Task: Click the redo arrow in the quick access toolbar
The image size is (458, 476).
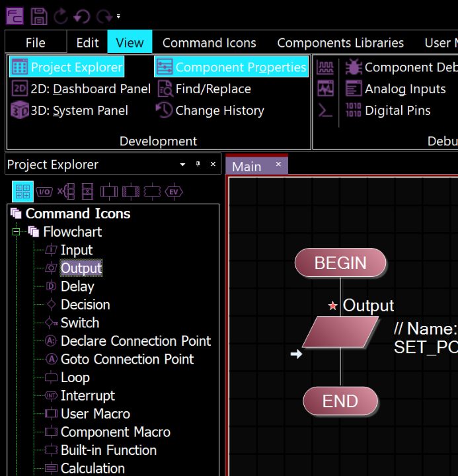Action: (104, 16)
